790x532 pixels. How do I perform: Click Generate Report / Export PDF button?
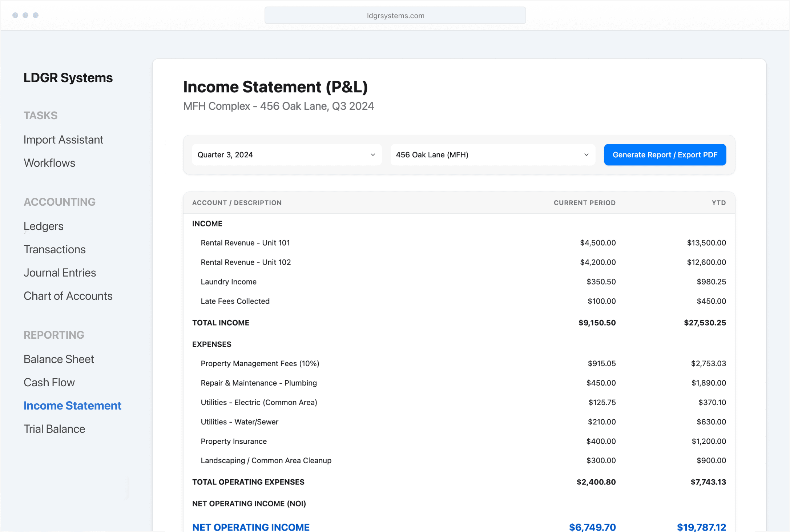(665, 155)
